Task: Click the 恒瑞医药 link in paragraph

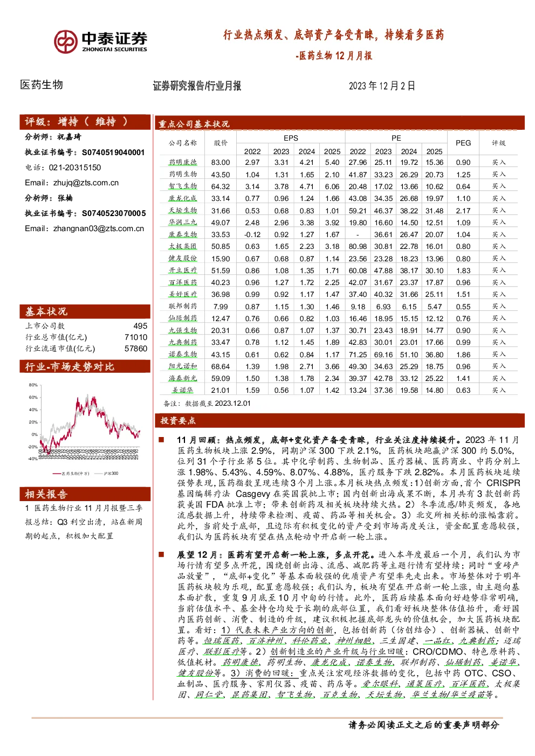Action: (222, 641)
